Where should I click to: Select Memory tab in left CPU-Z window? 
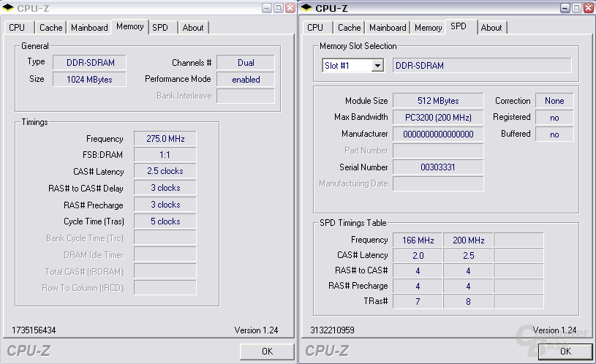click(130, 26)
